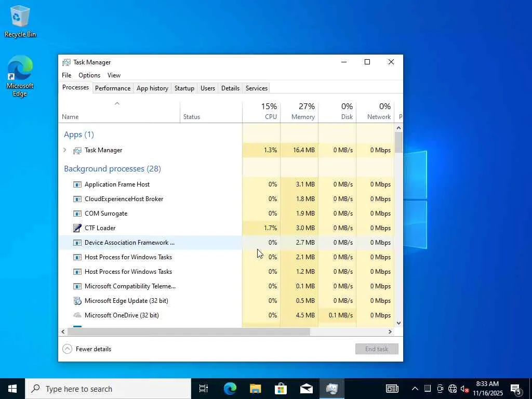Click the Device Association Framework process icon
This screenshot has height=399, width=532.
[x=77, y=243]
